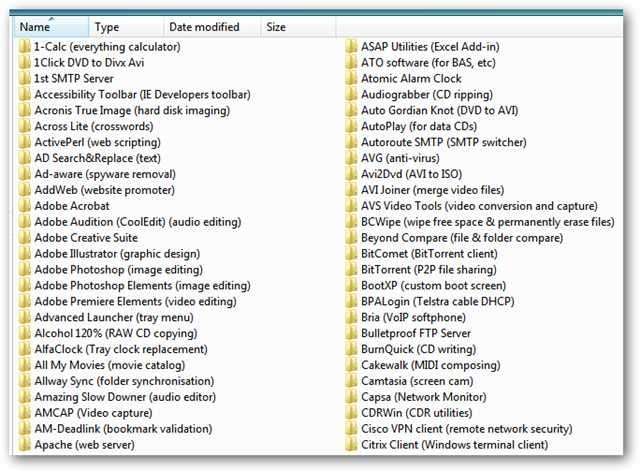This screenshot has width=640, height=472.
Task: Select "Apache (web server)" folder name
Action: click(84, 445)
